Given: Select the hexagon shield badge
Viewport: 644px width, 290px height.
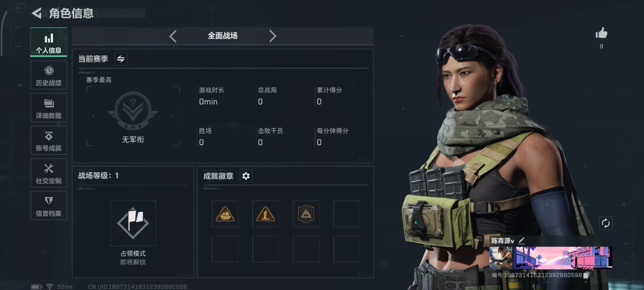Looking at the screenshot, I should [x=306, y=214].
